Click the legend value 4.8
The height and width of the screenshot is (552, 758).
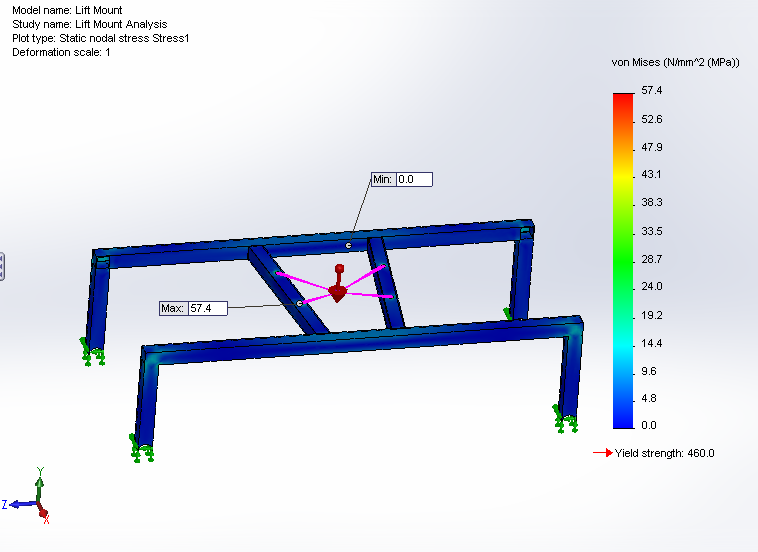point(649,398)
